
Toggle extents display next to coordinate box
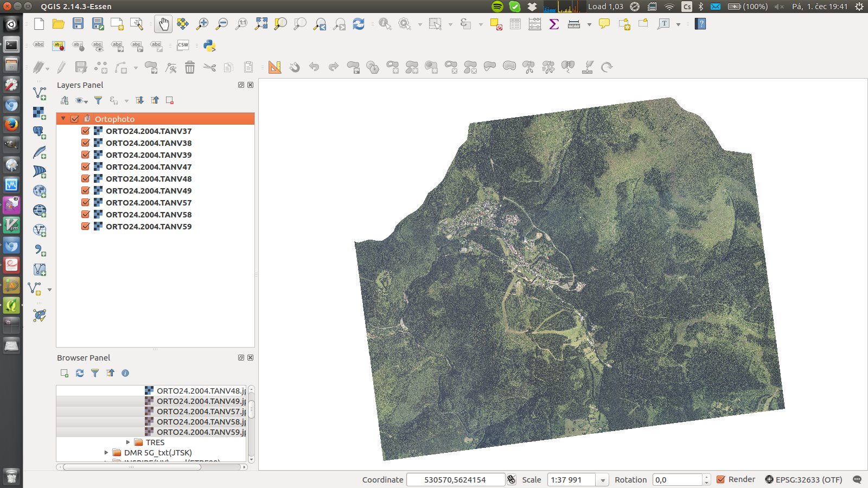(511, 480)
